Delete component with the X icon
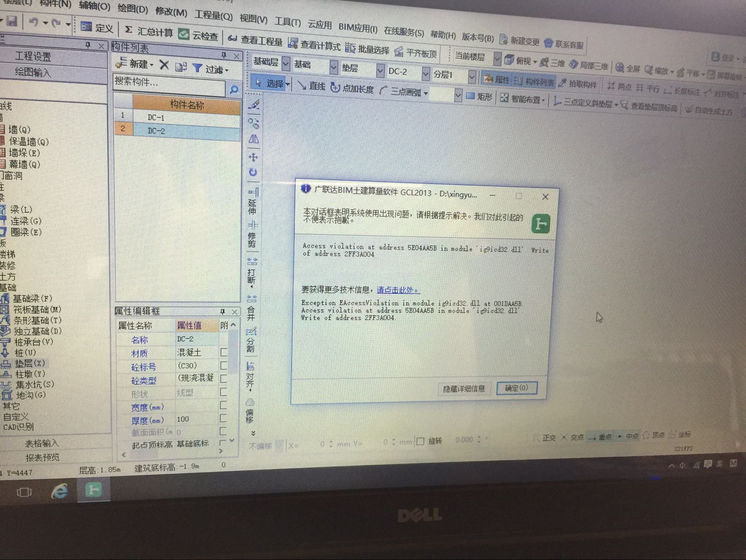This screenshot has height=560, width=746. pos(164,65)
